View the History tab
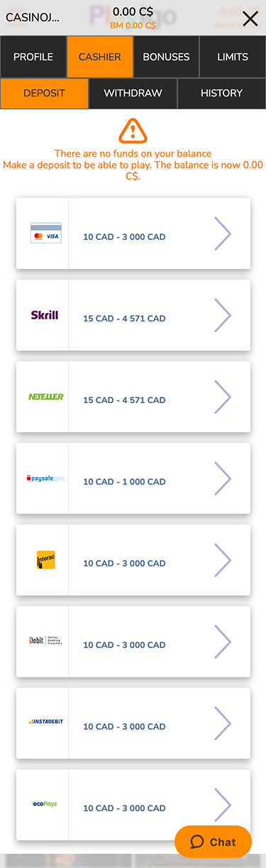The height and width of the screenshot is (868, 266). [x=221, y=93]
